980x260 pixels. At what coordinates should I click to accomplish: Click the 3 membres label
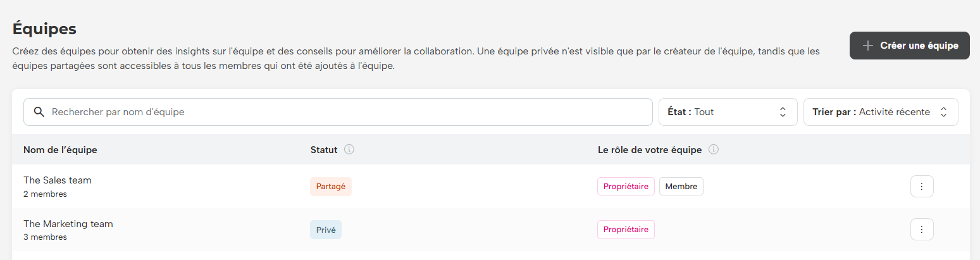45,237
